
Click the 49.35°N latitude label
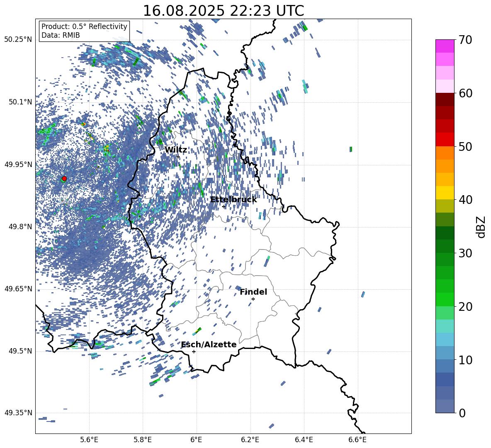(18, 413)
